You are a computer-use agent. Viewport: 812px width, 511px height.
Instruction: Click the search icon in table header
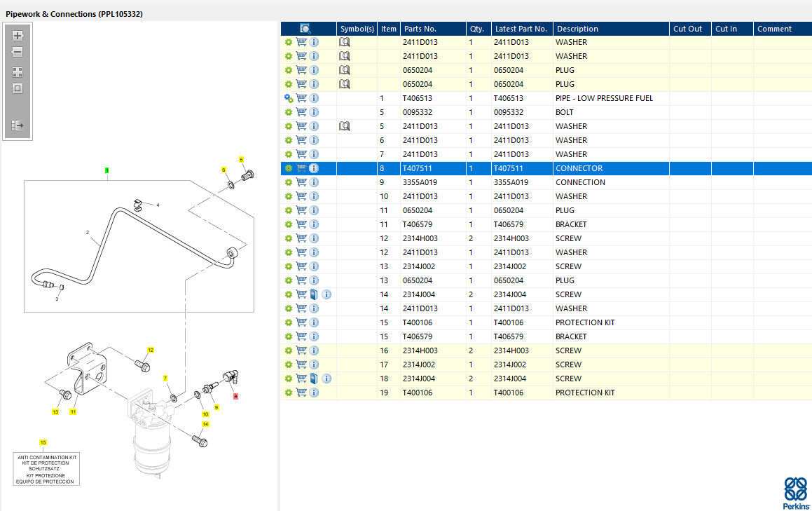pos(305,29)
